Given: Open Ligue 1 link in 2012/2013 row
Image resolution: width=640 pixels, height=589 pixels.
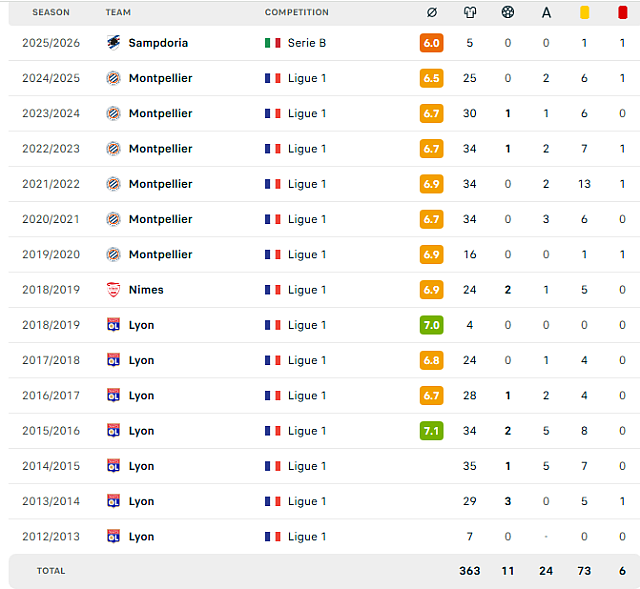Looking at the screenshot, I should 307,537.
